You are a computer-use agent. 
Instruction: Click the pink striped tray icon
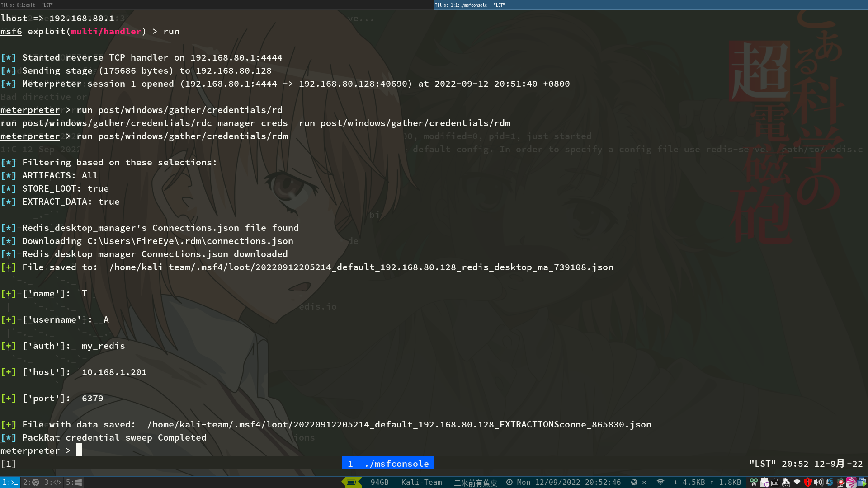point(851,483)
